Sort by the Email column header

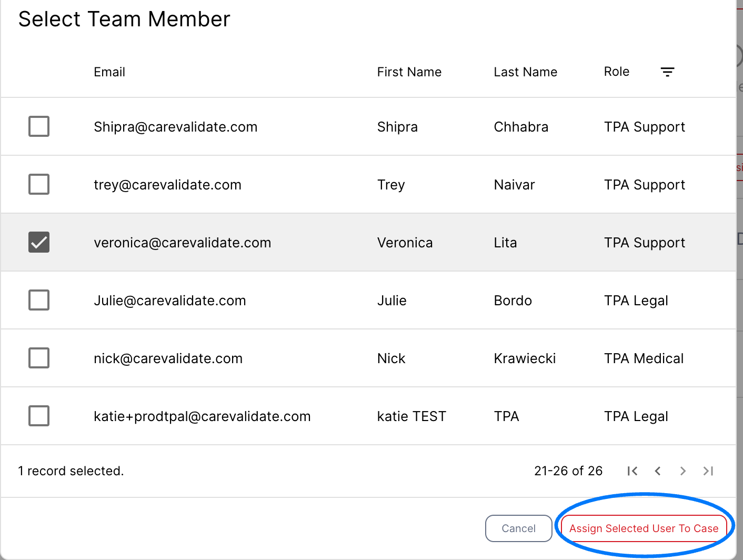109,72
